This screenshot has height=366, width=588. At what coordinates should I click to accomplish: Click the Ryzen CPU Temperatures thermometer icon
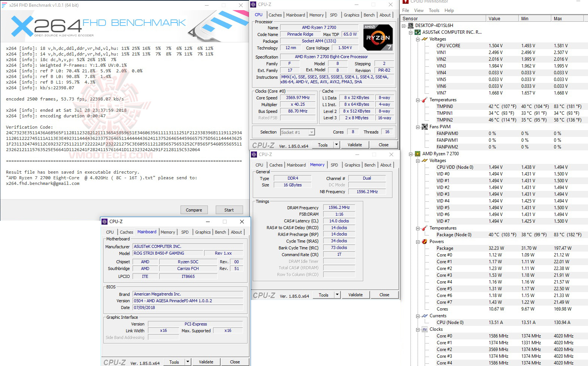pyautogui.click(x=425, y=228)
